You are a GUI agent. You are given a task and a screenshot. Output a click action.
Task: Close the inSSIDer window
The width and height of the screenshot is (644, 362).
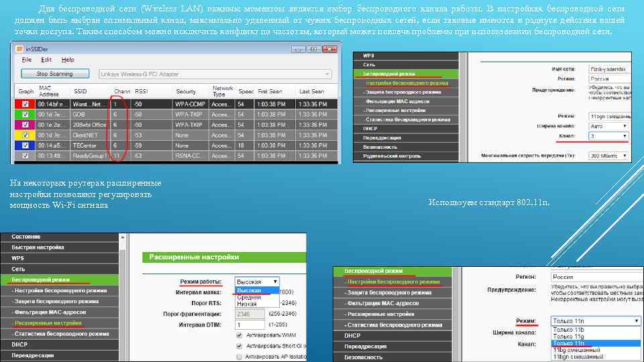tap(329, 49)
